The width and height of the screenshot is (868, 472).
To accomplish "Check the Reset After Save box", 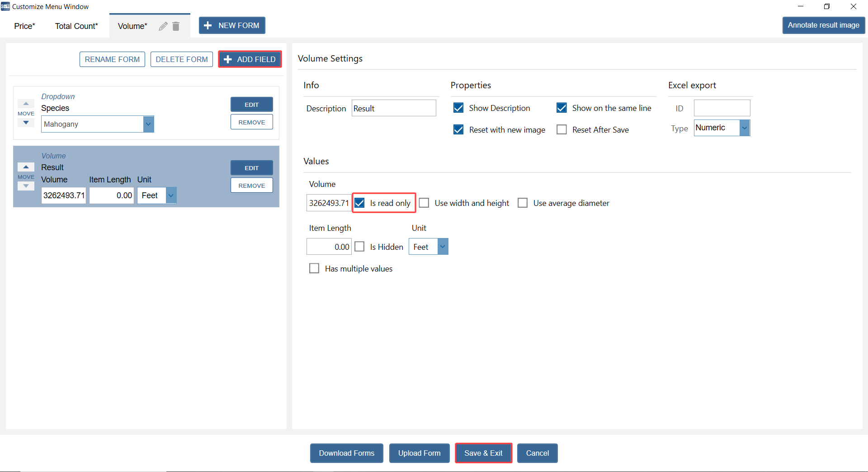I will click(561, 130).
